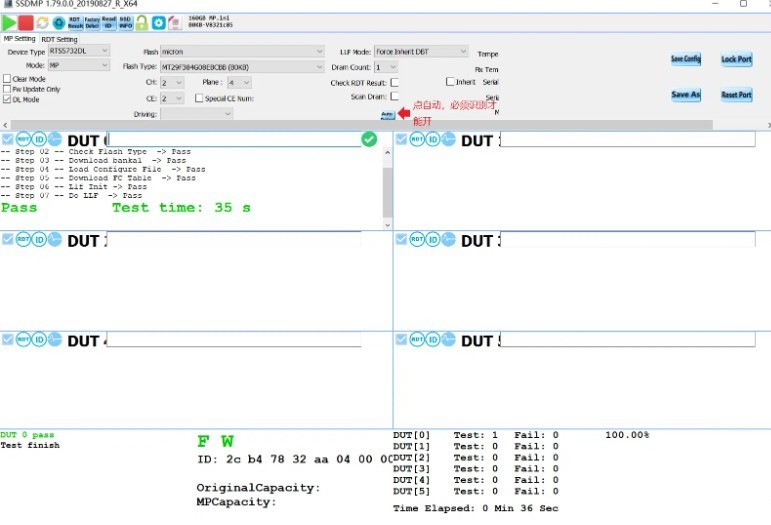Click the Save As button
The height and width of the screenshot is (525, 771).
(x=685, y=94)
